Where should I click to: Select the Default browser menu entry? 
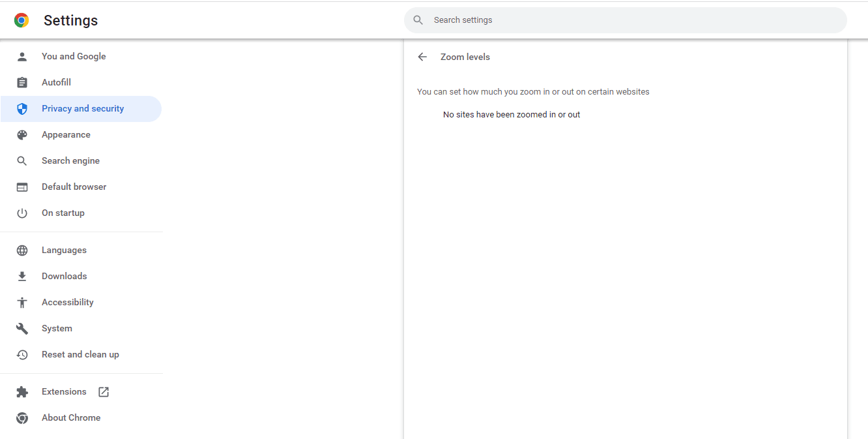pyautogui.click(x=74, y=187)
